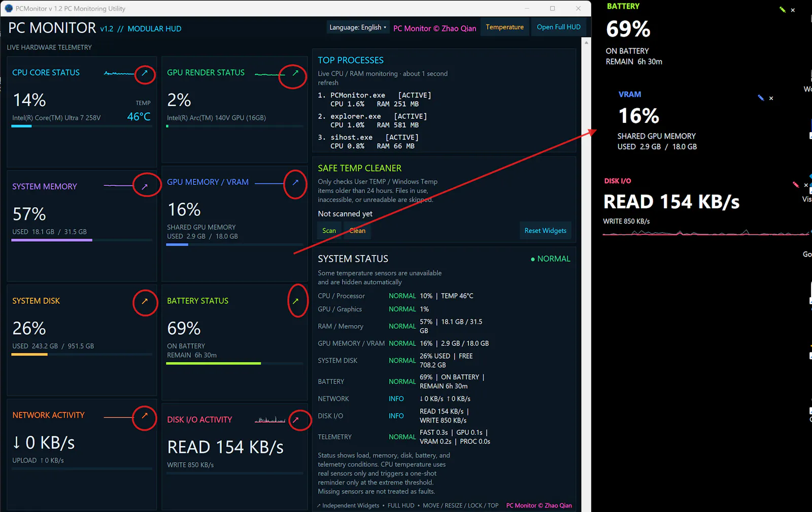Click the green pencil on the BATTERY widget
This screenshot has width=812, height=512.
click(783, 10)
